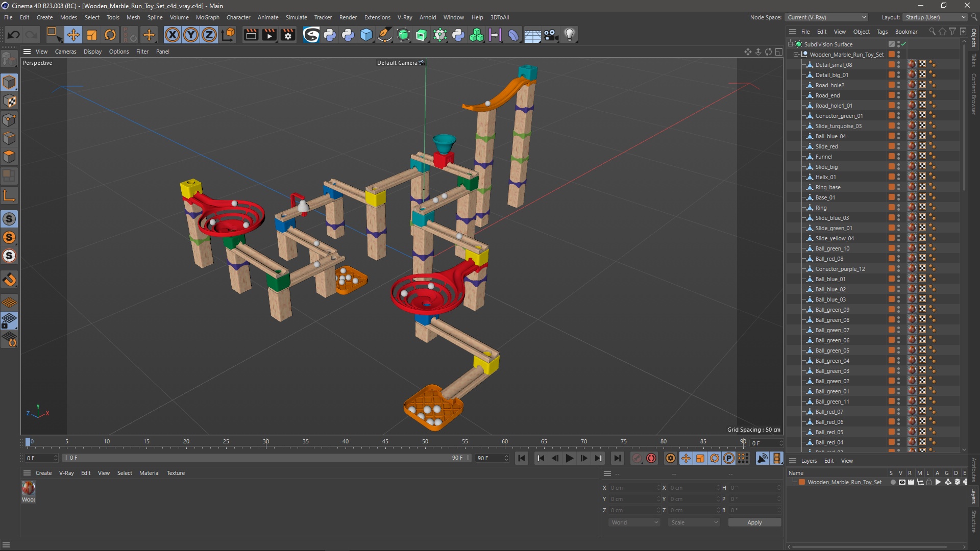The image size is (980, 551).
Task: Go to end of animation
Action: pos(617,458)
